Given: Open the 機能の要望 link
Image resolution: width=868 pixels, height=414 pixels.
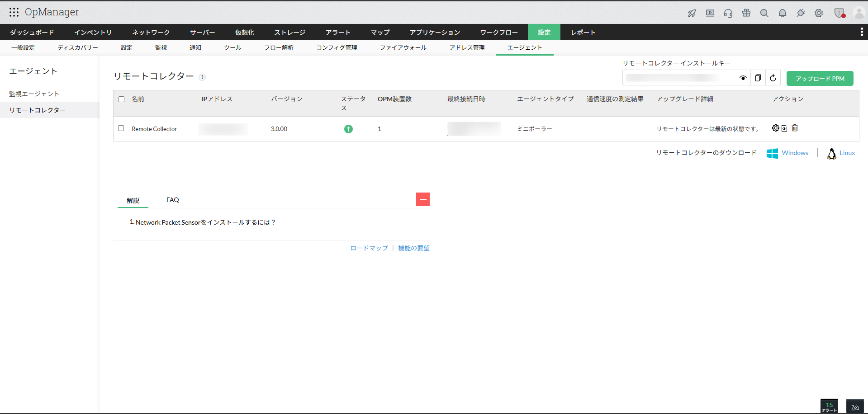Looking at the screenshot, I should [414, 248].
